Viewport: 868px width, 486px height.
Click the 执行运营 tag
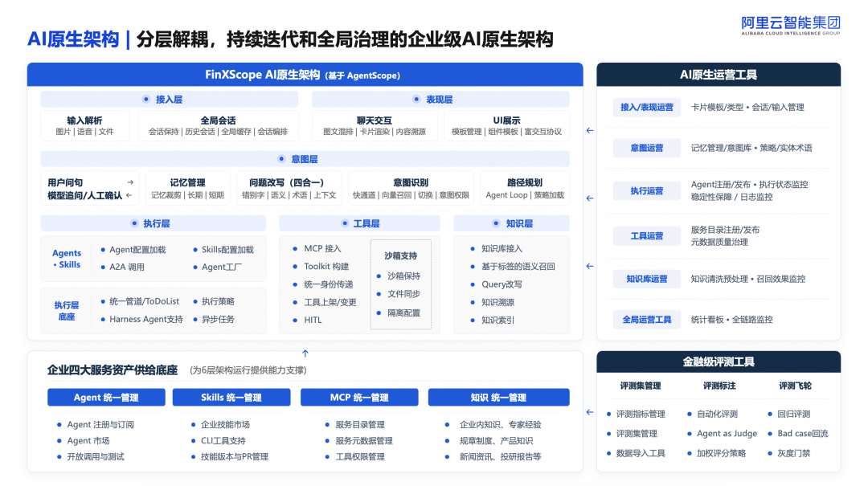pos(646,191)
